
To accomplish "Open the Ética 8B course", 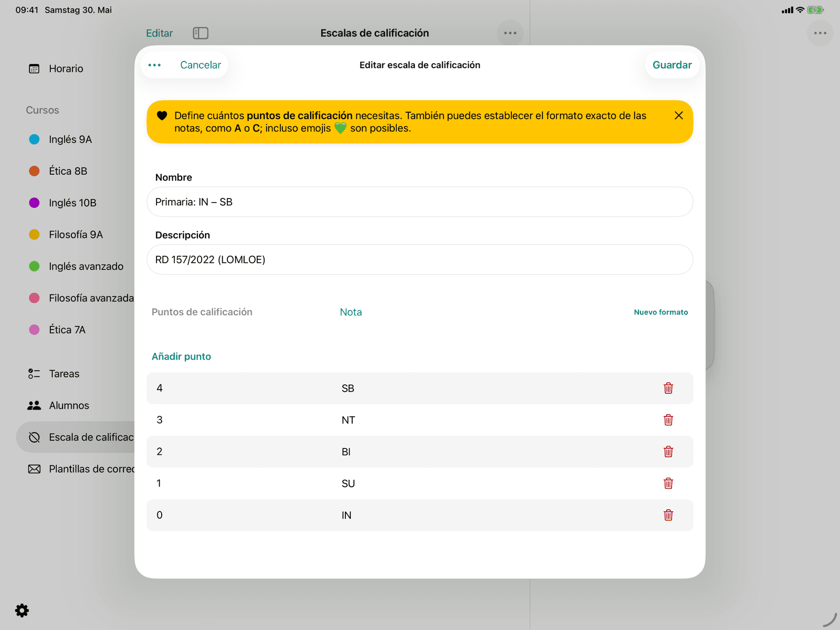I will tap(68, 171).
